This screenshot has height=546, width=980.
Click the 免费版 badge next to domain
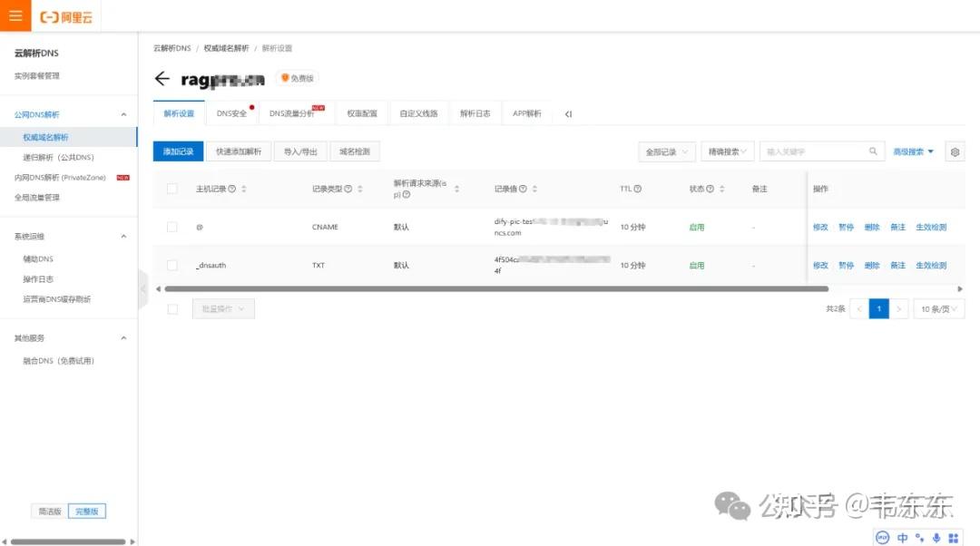297,78
